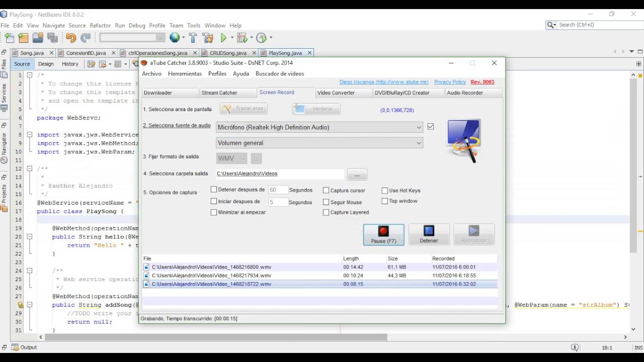Pause recording with Pause (F7) button
The image size is (644, 362).
click(x=384, y=234)
